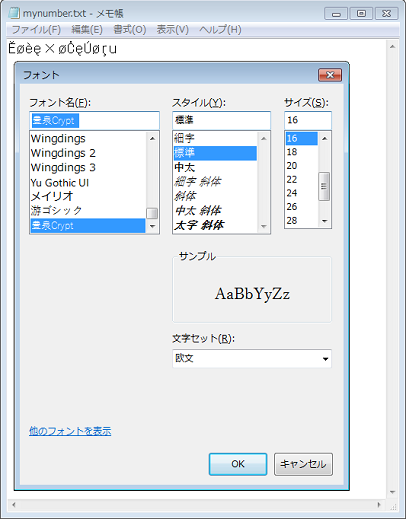Screen dimensions: 406x519
Task: Click the サイズ input field
Action: click(308, 120)
